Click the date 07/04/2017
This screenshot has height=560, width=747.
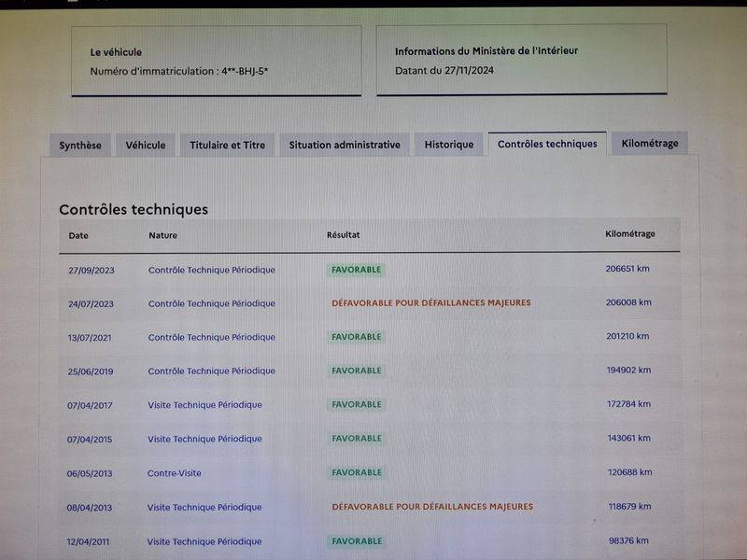90,405
